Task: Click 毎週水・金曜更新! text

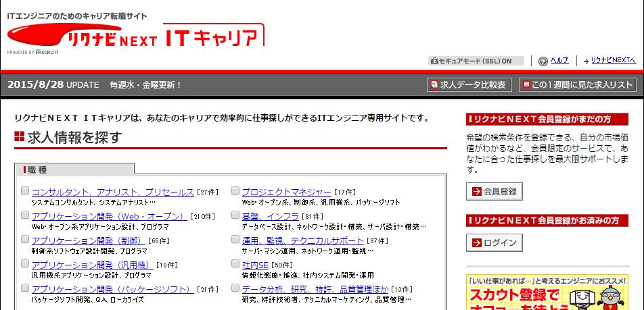Action: (x=146, y=85)
